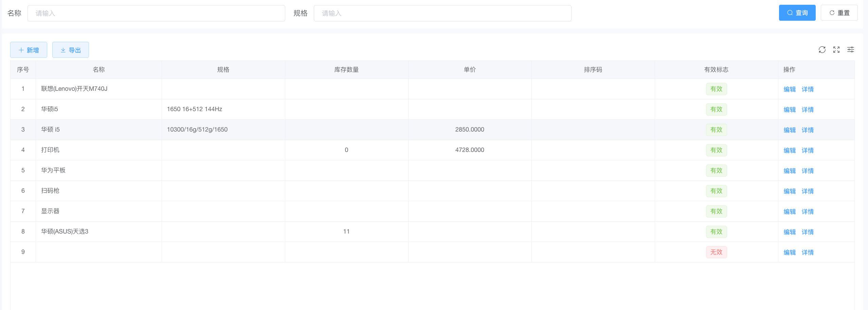The image size is (868, 310).
Task: Open details for 华硕(ASUS)天选3
Action: click(807, 232)
